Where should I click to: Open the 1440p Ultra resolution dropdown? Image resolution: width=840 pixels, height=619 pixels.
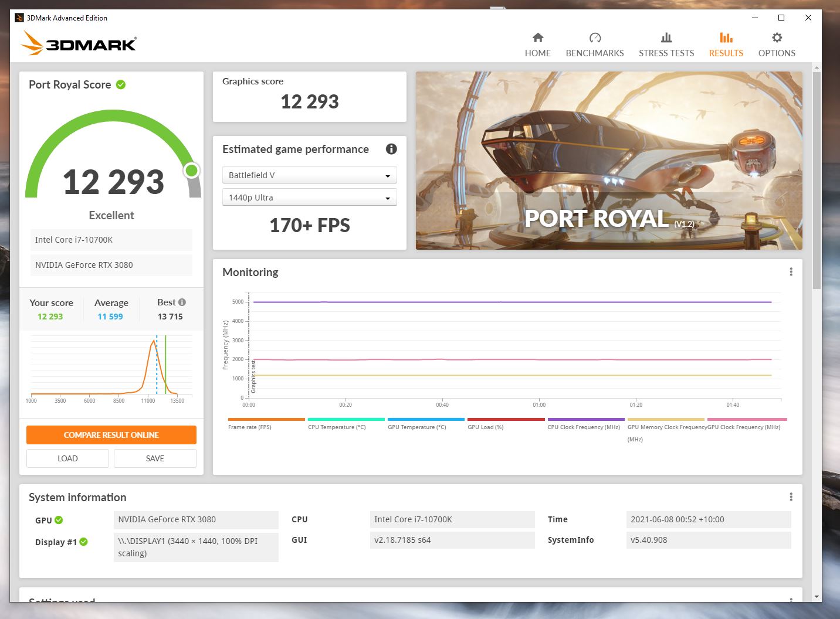point(310,197)
